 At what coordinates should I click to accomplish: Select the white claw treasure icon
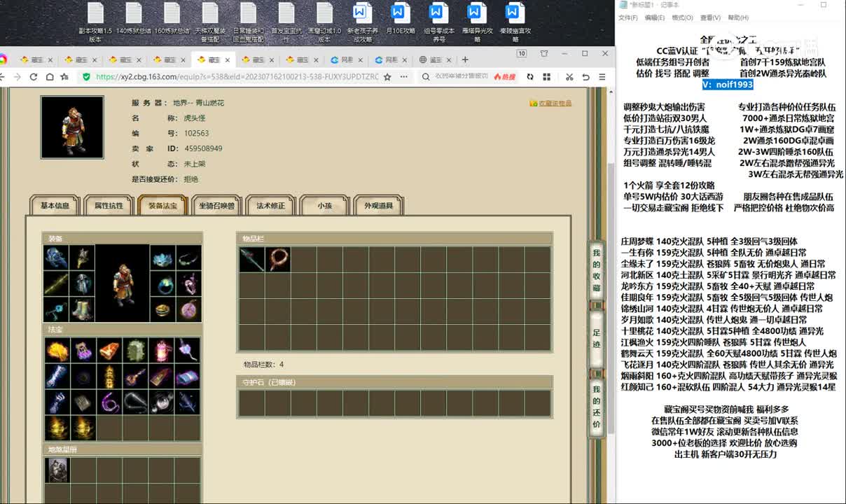57,402
